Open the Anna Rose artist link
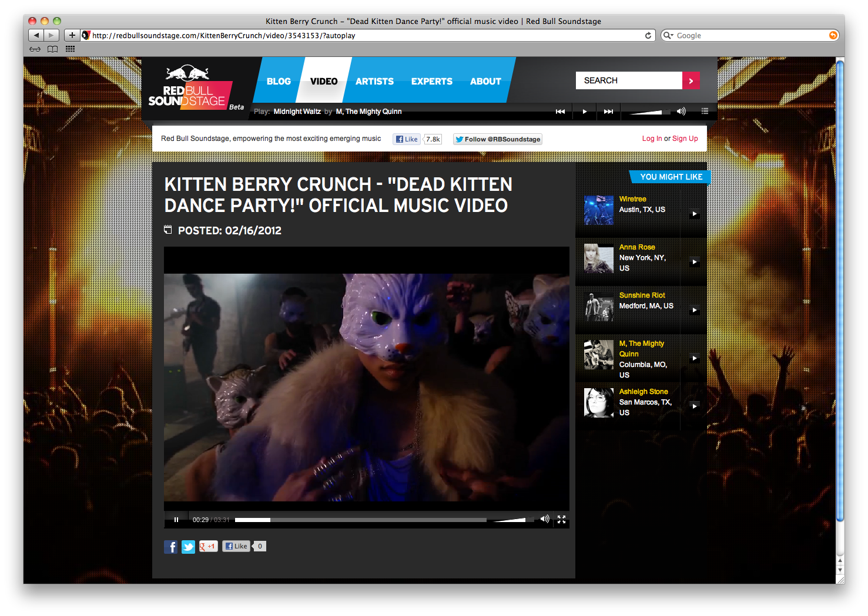 [637, 247]
